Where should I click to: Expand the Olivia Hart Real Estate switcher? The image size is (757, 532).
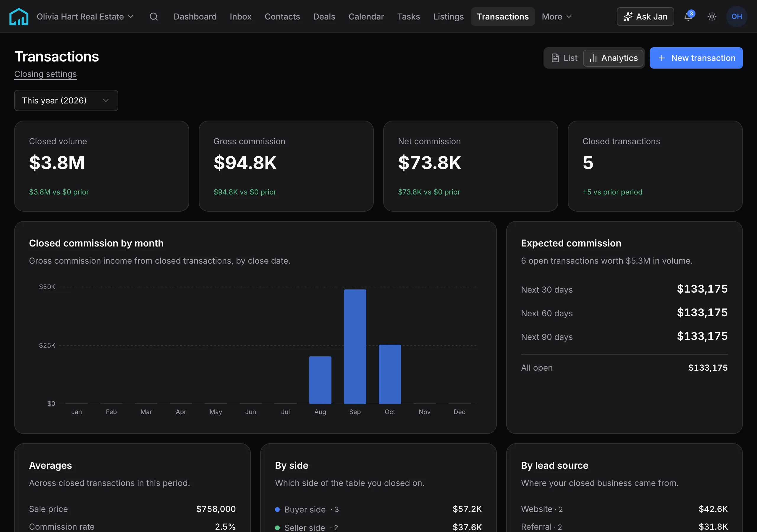click(85, 17)
